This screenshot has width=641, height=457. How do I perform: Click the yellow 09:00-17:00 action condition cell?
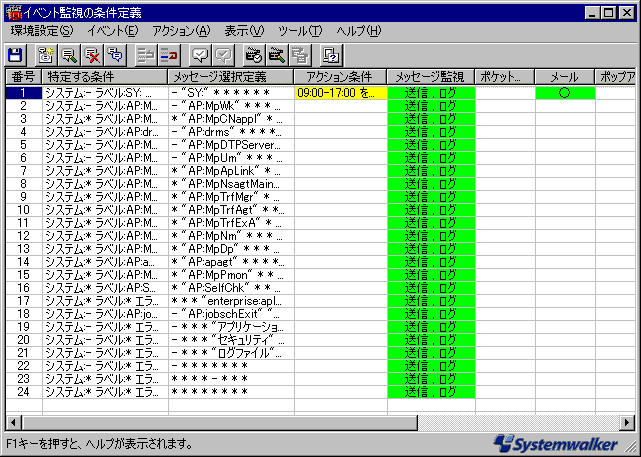[x=340, y=93]
